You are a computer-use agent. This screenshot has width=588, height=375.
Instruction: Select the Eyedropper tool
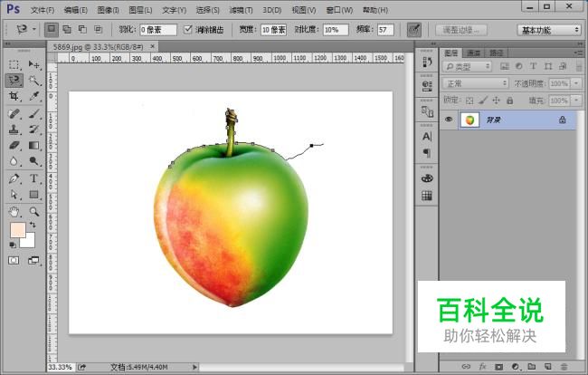pyautogui.click(x=34, y=97)
